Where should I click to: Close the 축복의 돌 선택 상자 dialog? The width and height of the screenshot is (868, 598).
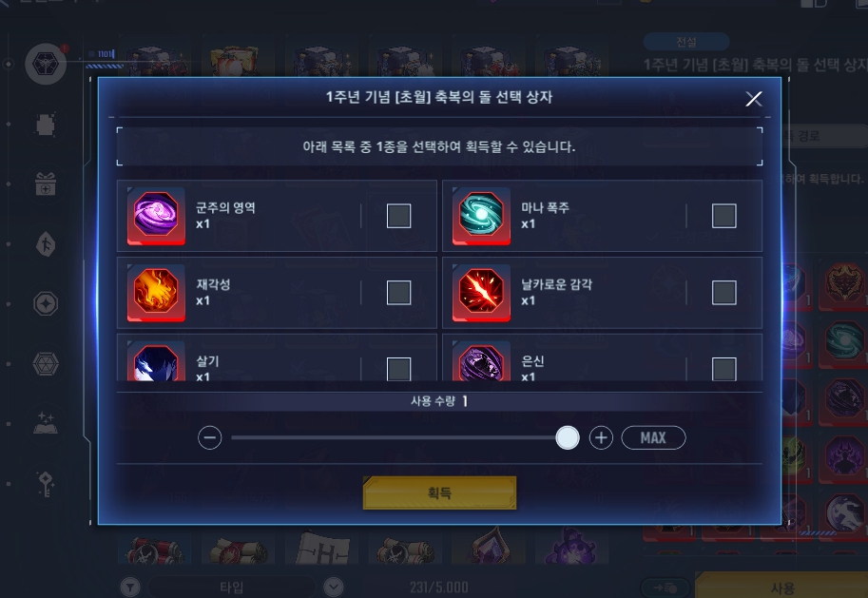[x=753, y=99]
